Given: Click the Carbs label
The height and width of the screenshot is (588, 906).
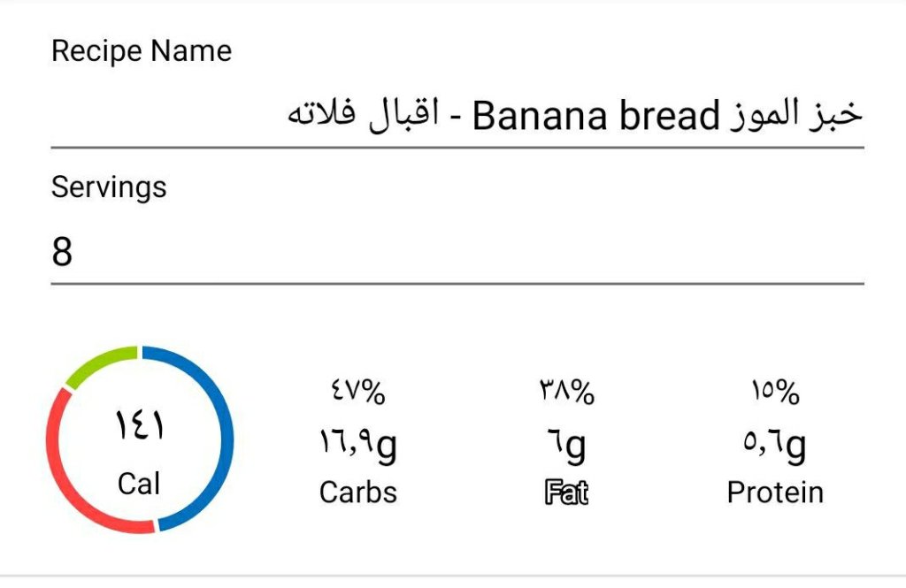Looking at the screenshot, I should (x=358, y=493).
